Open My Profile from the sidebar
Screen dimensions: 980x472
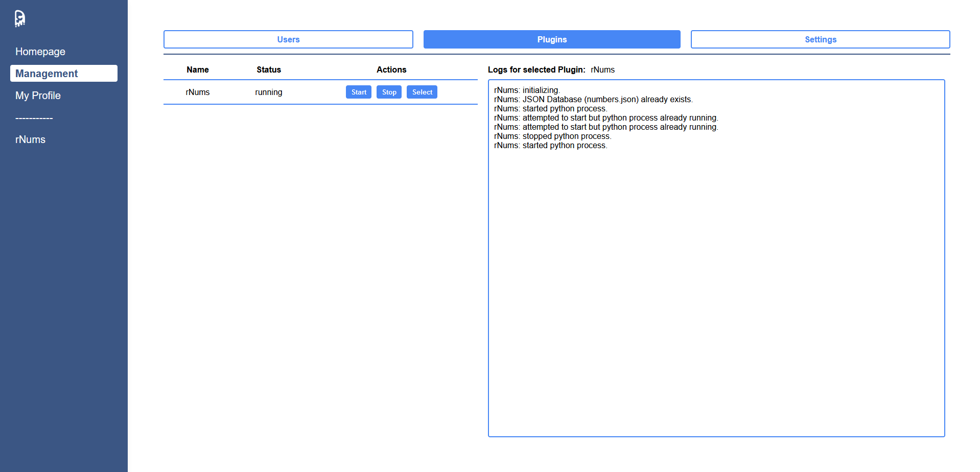(x=38, y=96)
